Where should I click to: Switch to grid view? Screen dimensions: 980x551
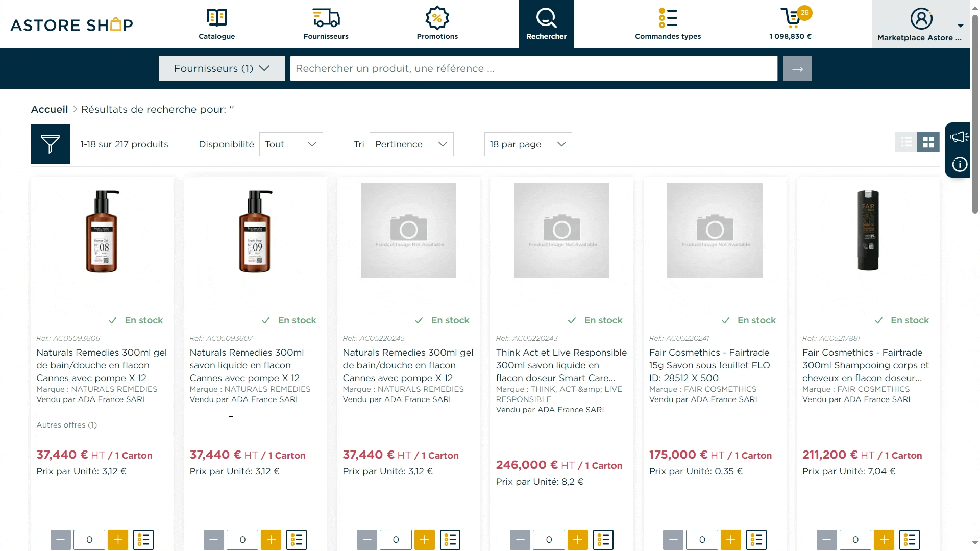coord(928,142)
